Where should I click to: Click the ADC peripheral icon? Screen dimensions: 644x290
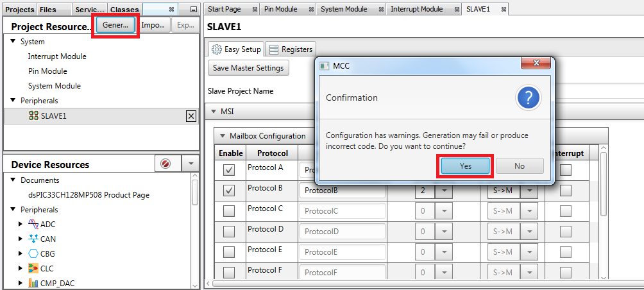(x=33, y=224)
